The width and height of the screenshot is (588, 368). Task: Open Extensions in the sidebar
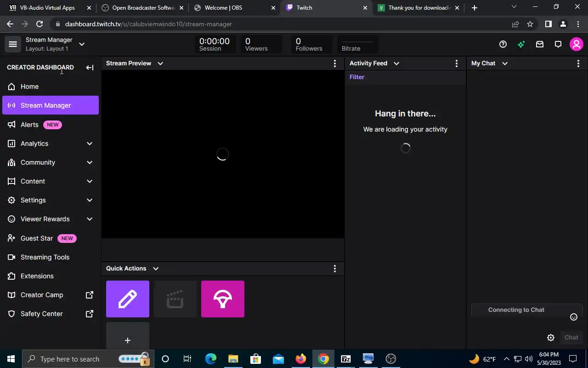click(51, 276)
